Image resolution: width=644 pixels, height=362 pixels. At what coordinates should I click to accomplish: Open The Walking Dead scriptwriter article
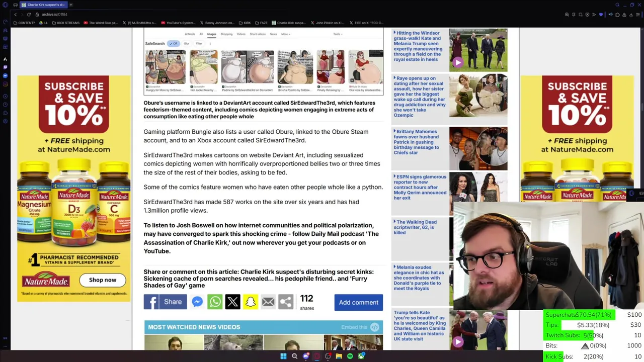[x=416, y=227]
